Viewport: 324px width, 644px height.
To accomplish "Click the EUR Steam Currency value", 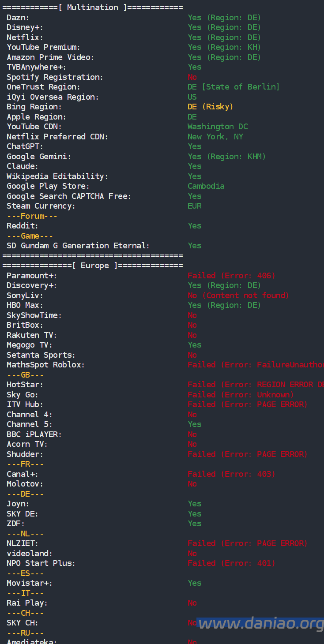I will (x=194, y=206).
